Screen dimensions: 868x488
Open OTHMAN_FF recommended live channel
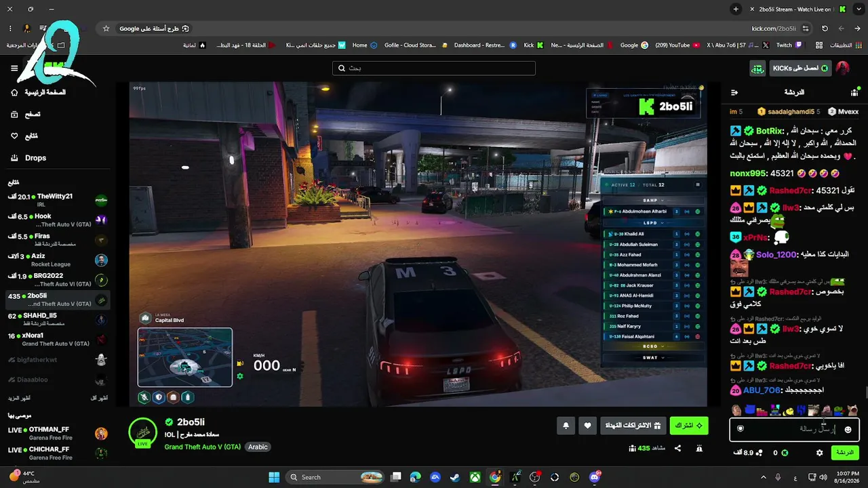pyautogui.click(x=57, y=433)
